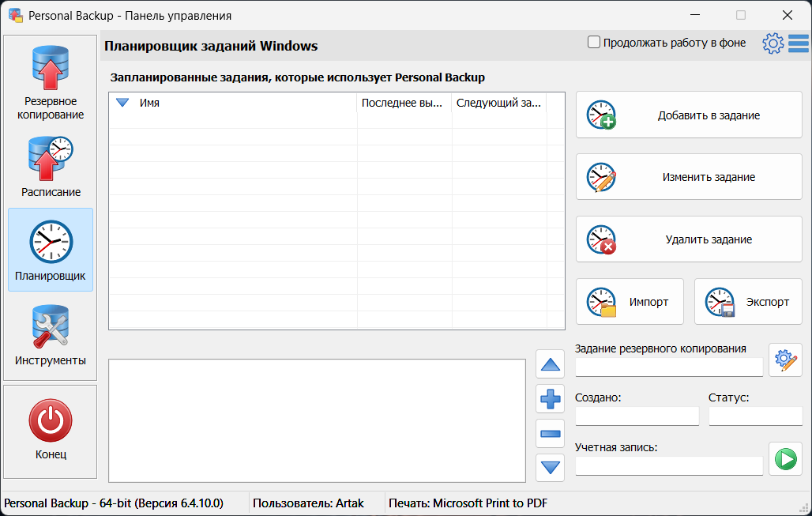Click status bar text Пользователь: Artak

pos(308,503)
